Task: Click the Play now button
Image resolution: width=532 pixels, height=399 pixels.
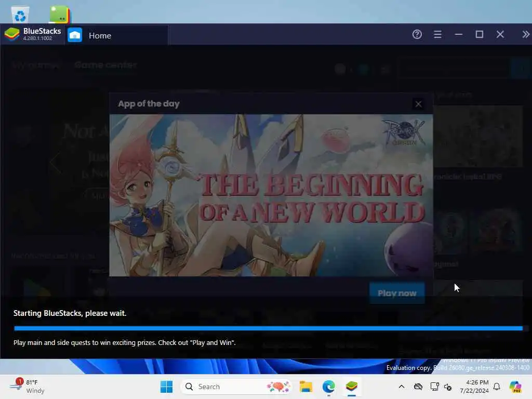Action: click(x=397, y=293)
